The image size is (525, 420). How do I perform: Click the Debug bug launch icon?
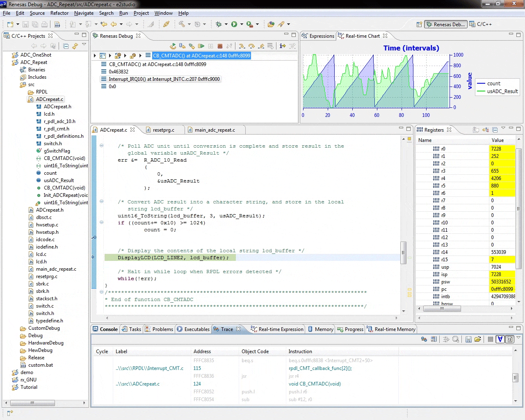pyautogui.click(x=219, y=24)
